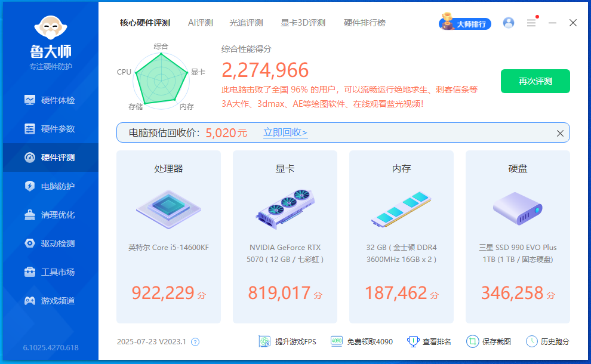Viewport: 591px width, 364px height.
Task: Select 硬件评测 in the sidebar
Action: [51, 158]
